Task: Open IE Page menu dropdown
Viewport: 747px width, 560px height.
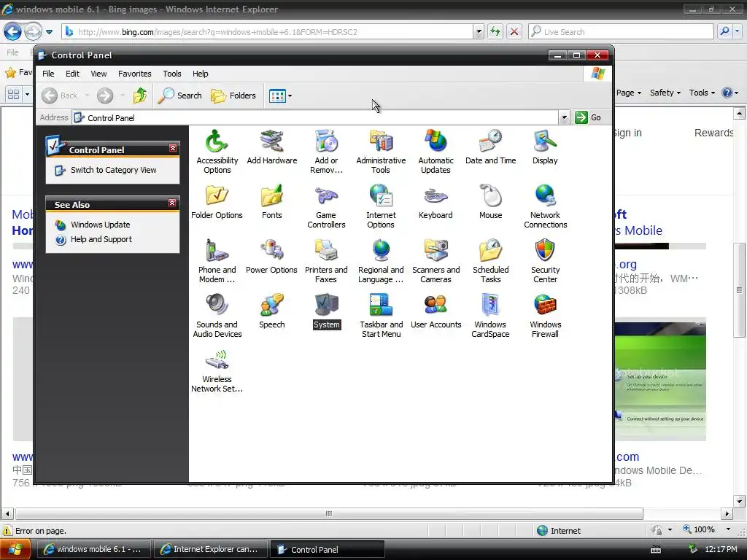Action: pyautogui.click(x=629, y=93)
